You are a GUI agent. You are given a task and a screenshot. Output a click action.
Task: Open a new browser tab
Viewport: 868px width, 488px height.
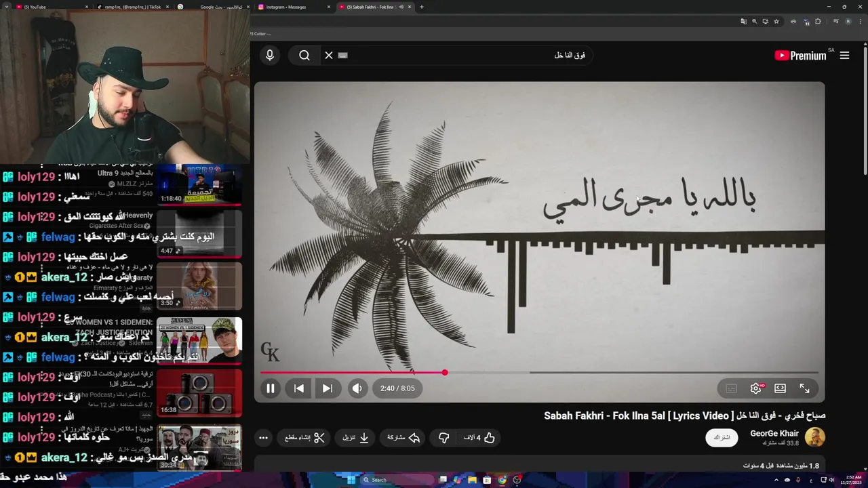pos(422,7)
